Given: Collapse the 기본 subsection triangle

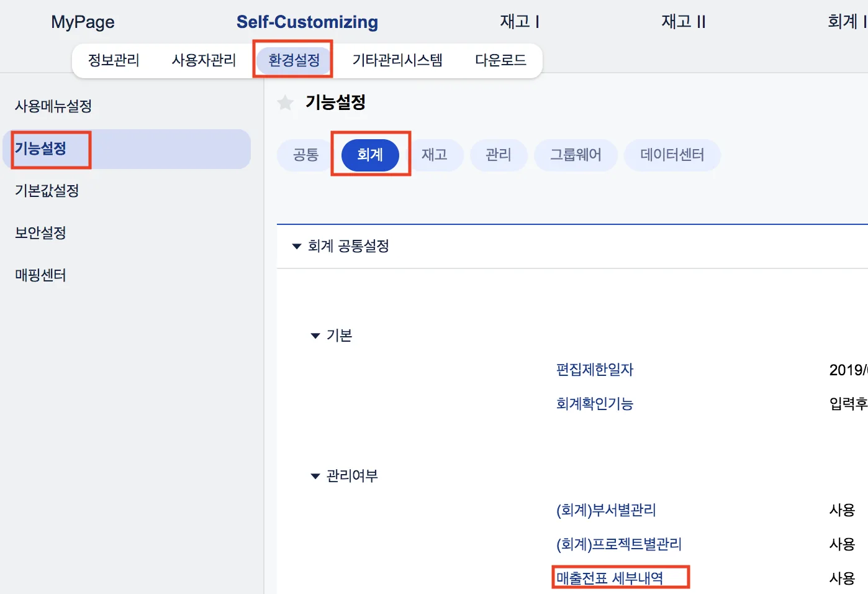Looking at the screenshot, I should (x=315, y=336).
